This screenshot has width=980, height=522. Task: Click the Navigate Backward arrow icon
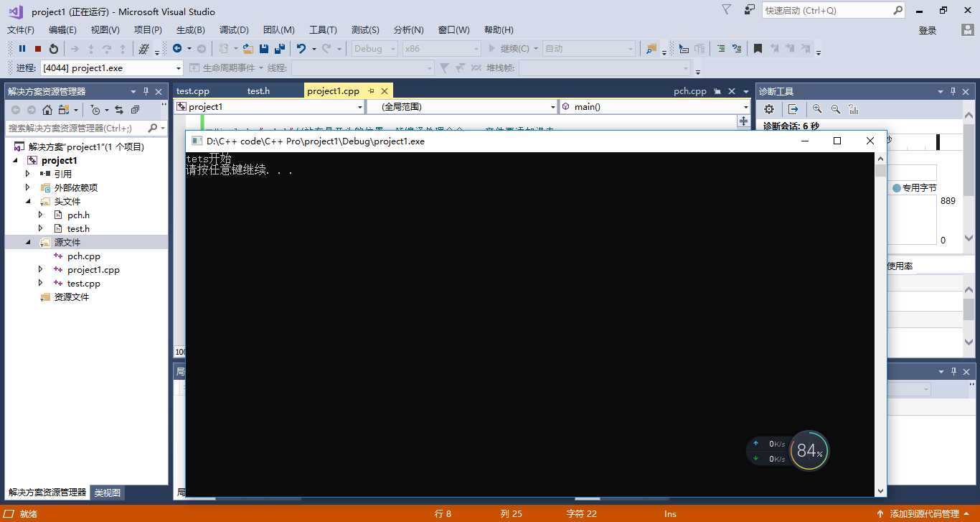[176, 49]
